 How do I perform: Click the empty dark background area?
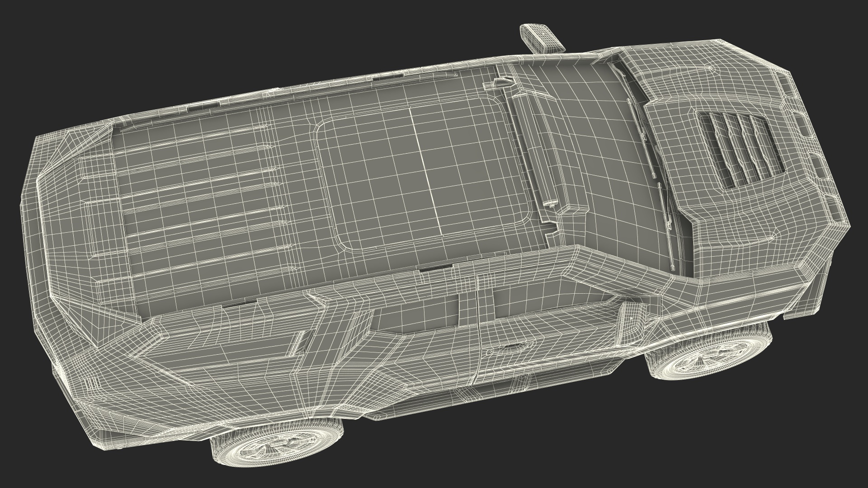[136, 45]
